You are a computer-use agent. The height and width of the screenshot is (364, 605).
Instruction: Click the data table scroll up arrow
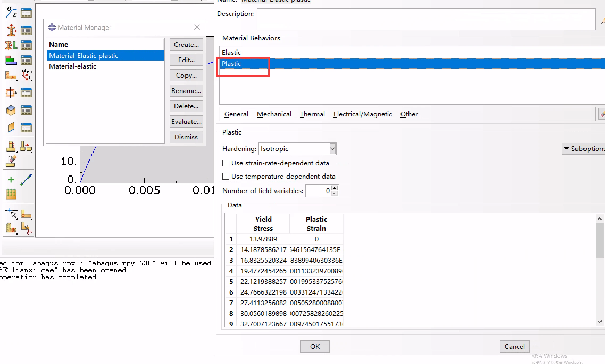pyautogui.click(x=599, y=219)
